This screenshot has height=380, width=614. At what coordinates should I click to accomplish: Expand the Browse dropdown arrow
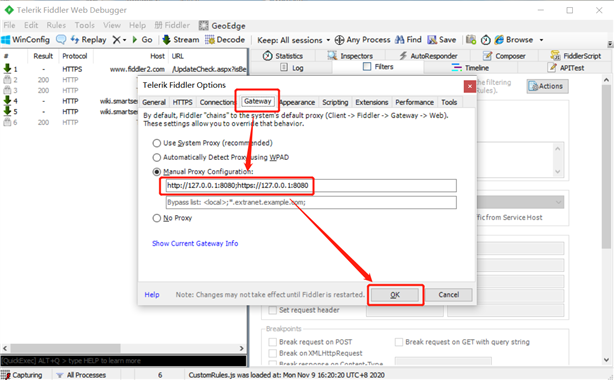542,40
